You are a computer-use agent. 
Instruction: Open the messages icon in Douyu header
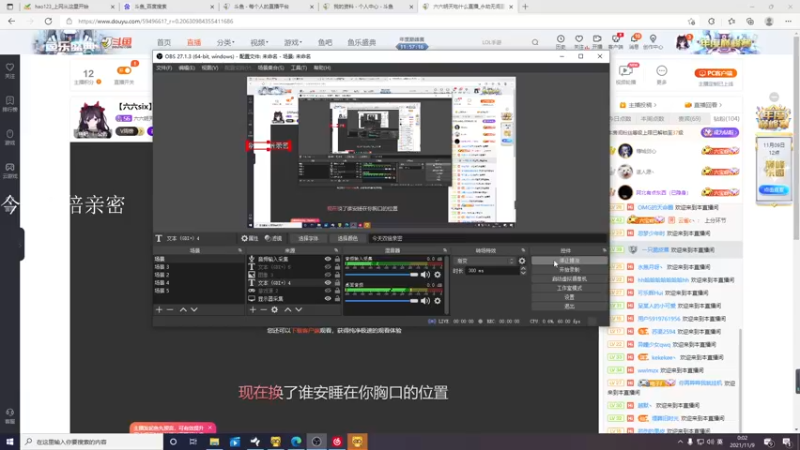(634, 41)
